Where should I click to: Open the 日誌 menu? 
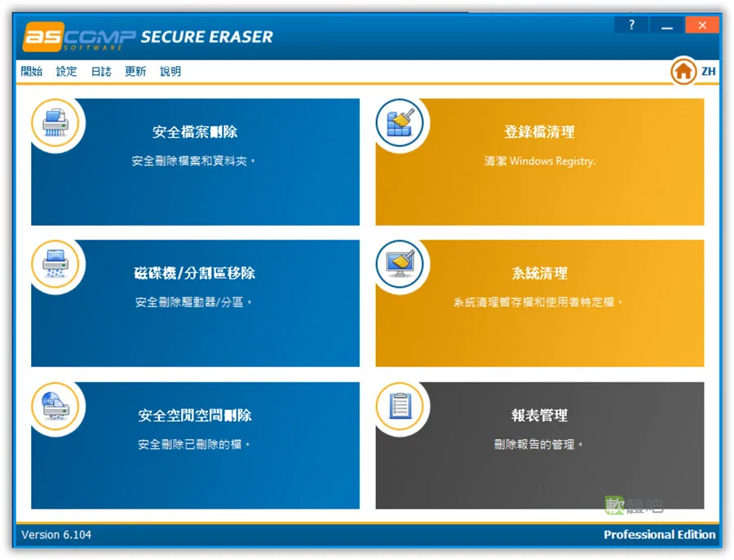click(101, 71)
